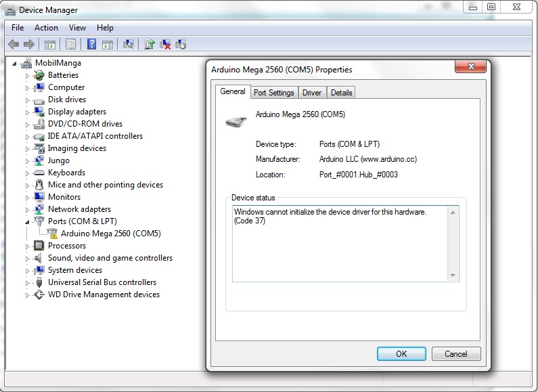Click the Display adapters category icon
This screenshot has width=538, height=392.
point(39,112)
